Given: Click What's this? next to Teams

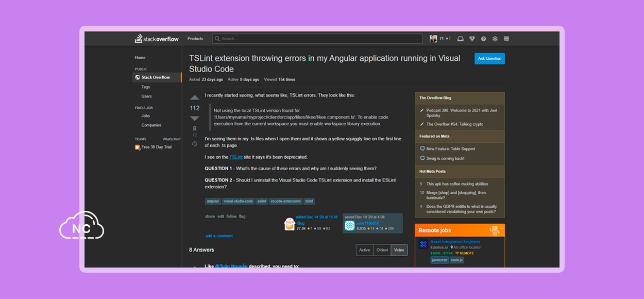Looking at the screenshot, I should pos(172,139).
